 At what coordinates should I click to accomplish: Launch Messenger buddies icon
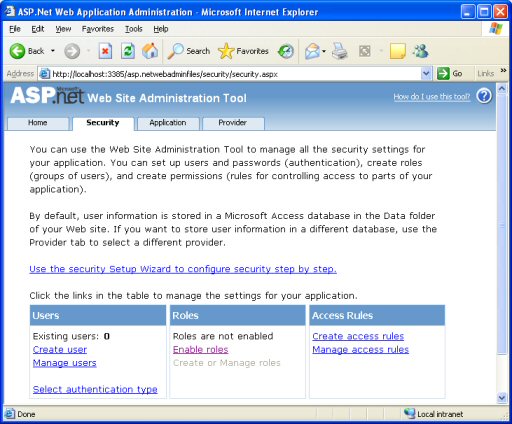click(420, 51)
